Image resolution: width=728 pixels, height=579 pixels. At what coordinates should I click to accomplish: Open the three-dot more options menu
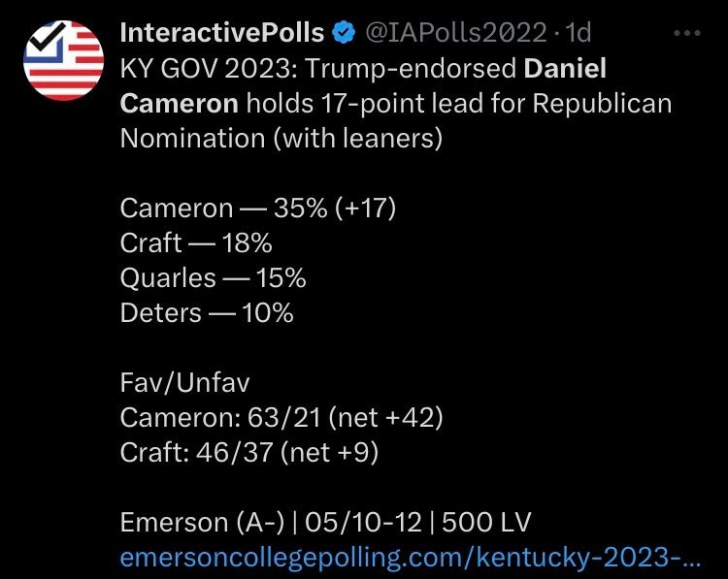(x=686, y=33)
